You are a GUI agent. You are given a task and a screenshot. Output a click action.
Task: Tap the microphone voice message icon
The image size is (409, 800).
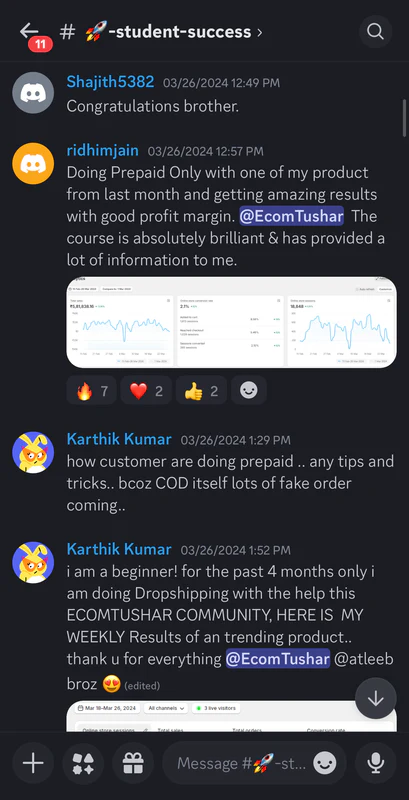375,763
